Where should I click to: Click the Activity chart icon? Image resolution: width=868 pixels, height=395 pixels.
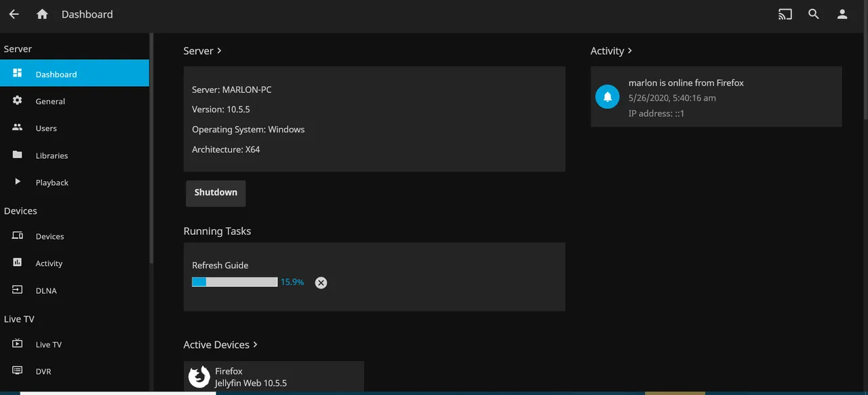(x=18, y=263)
